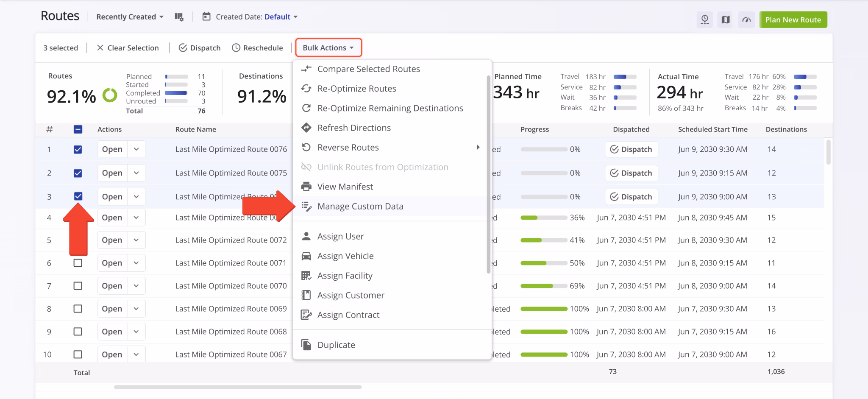
Task: Click the map view icon
Action: pyautogui.click(x=725, y=20)
